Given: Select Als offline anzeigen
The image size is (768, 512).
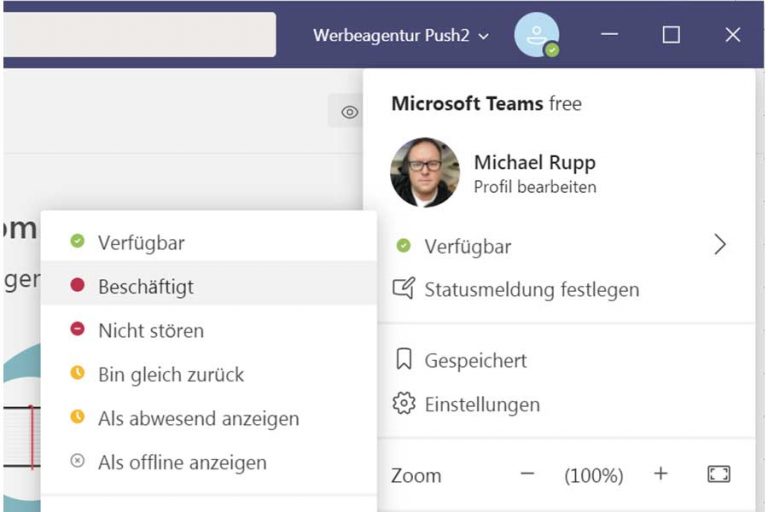Looking at the screenshot, I should (x=209, y=462).
